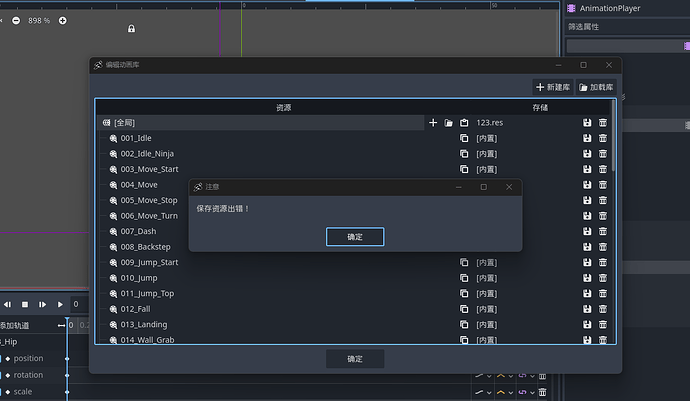This screenshot has width=690, height=401.
Task: Reset zoom via the 898 % label
Action: click(39, 20)
